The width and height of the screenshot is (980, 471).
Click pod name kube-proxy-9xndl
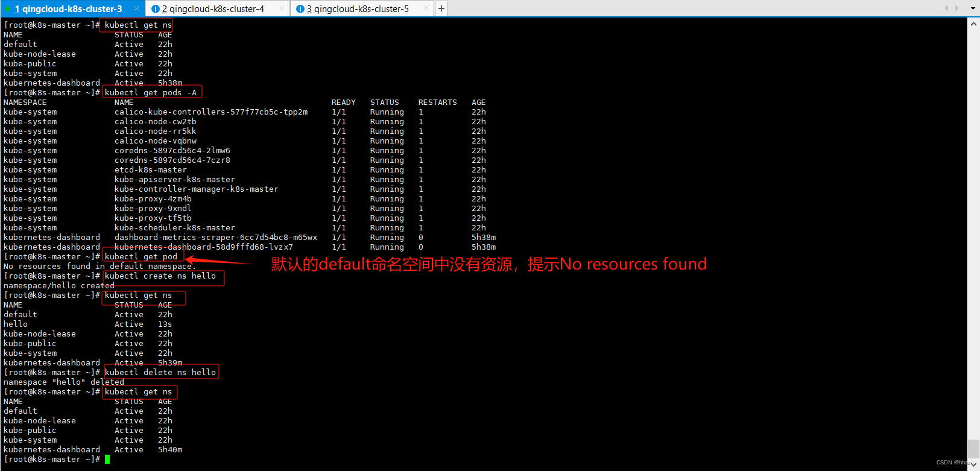[x=153, y=208]
